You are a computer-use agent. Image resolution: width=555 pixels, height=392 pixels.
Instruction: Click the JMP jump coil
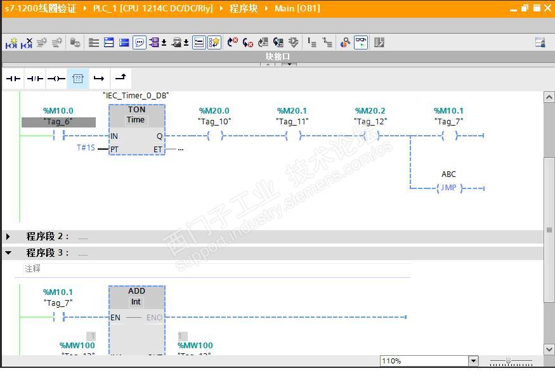[449, 188]
